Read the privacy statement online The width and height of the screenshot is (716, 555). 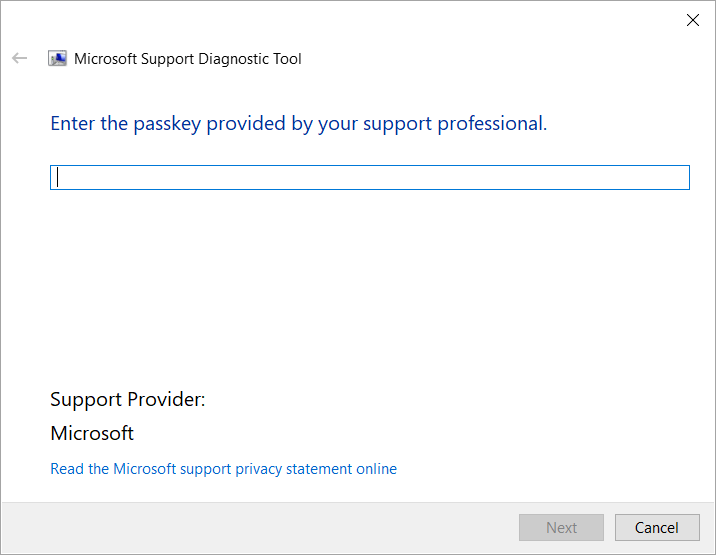click(223, 469)
